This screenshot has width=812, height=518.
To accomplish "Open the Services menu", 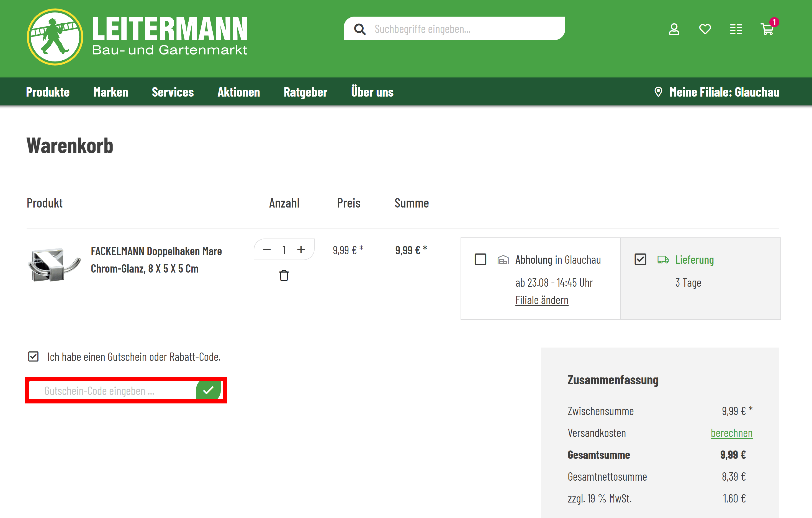I will [x=173, y=92].
